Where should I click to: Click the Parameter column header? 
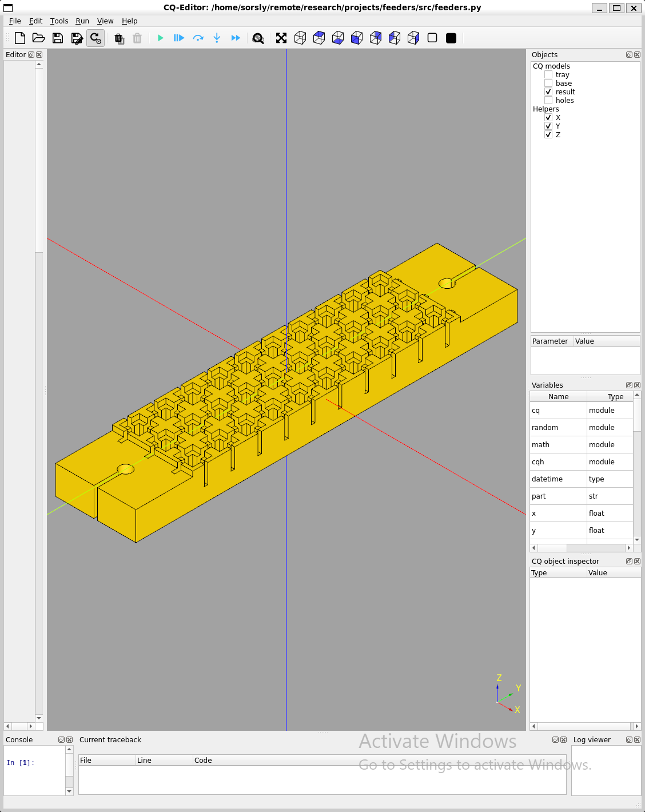(552, 341)
